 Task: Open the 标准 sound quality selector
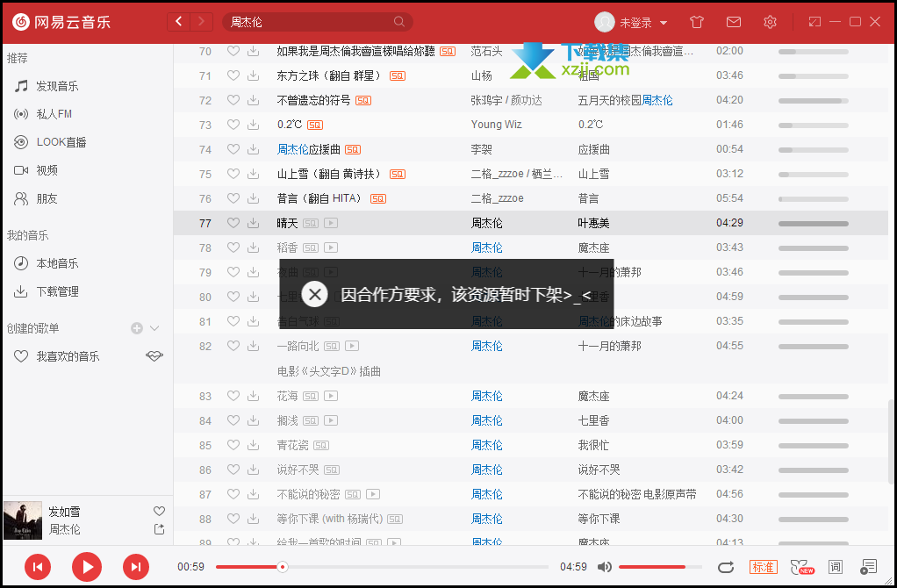tap(763, 567)
